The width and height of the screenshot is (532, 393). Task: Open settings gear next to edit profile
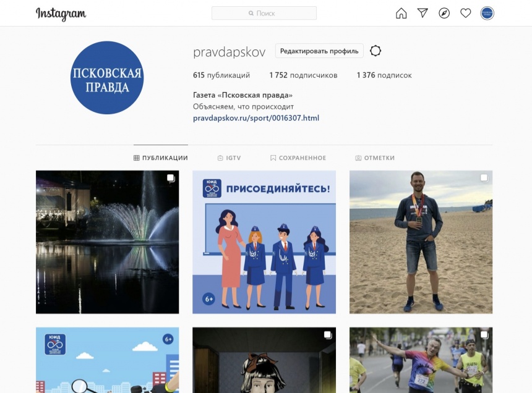375,51
